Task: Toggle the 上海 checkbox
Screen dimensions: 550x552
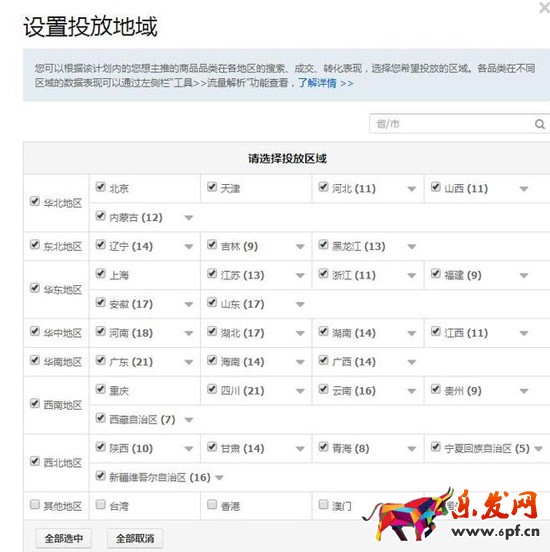Action: pos(101,273)
